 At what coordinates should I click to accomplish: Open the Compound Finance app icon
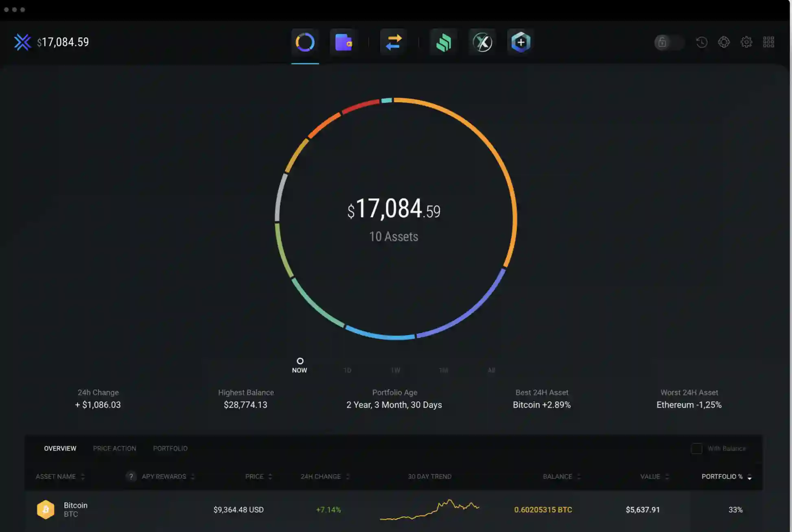[x=443, y=42]
